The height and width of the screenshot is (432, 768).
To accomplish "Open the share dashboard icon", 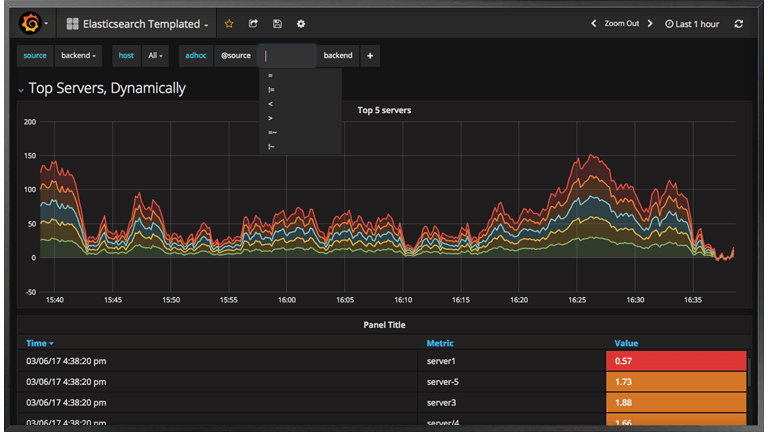I will 253,24.
